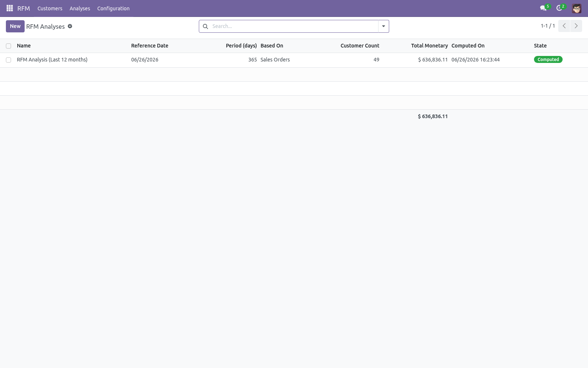Tick the RFM Analysis (Last 12 months) checkbox
The width and height of the screenshot is (588, 368).
point(8,60)
